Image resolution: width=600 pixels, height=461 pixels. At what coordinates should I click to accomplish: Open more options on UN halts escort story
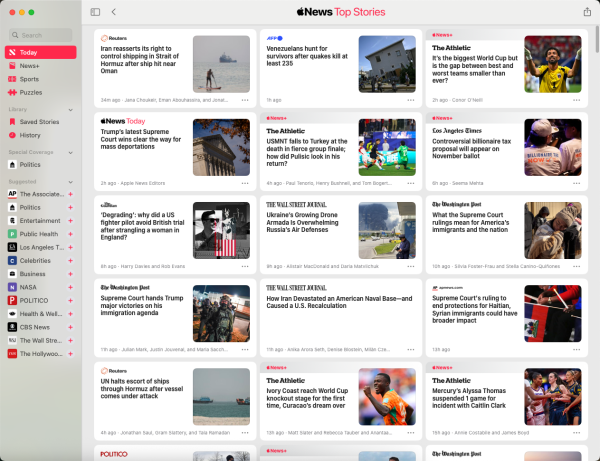click(x=245, y=433)
